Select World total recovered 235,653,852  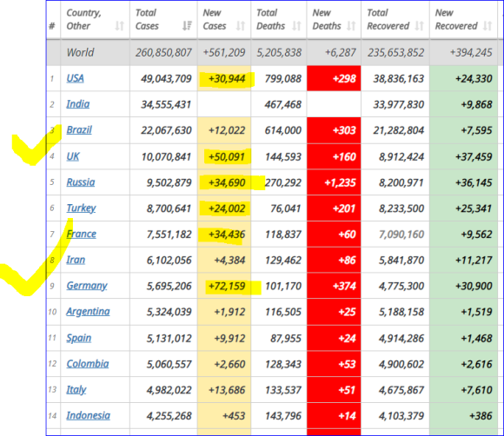point(396,52)
